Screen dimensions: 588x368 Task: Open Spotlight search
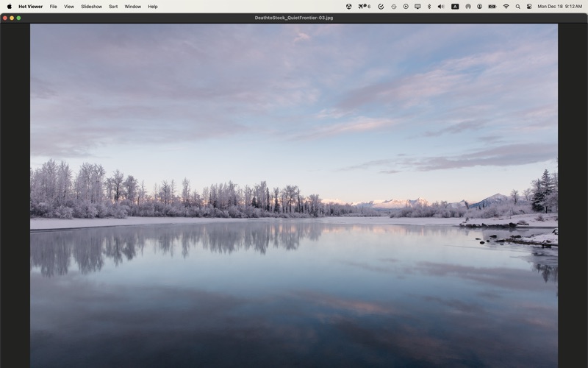coord(518,7)
